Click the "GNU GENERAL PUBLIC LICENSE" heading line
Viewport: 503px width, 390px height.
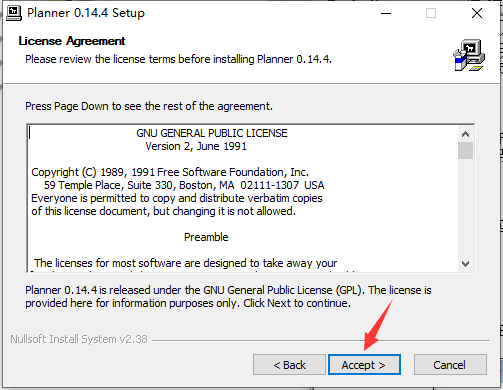(212, 133)
